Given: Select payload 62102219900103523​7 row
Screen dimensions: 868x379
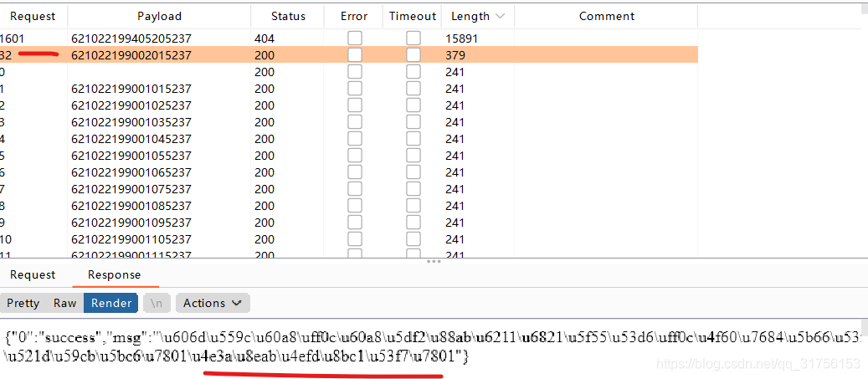Looking at the screenshot, I should pos(349,122).
